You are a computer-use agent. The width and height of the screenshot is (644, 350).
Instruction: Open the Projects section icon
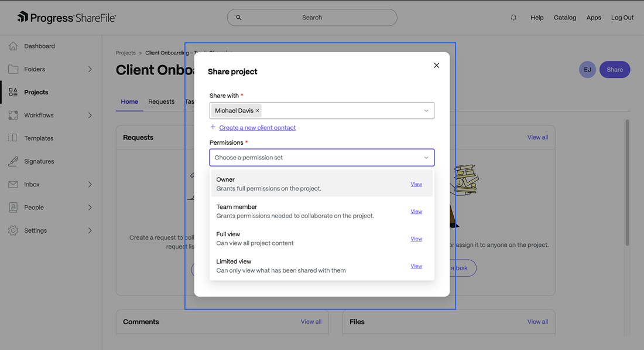tap(13, 91)
